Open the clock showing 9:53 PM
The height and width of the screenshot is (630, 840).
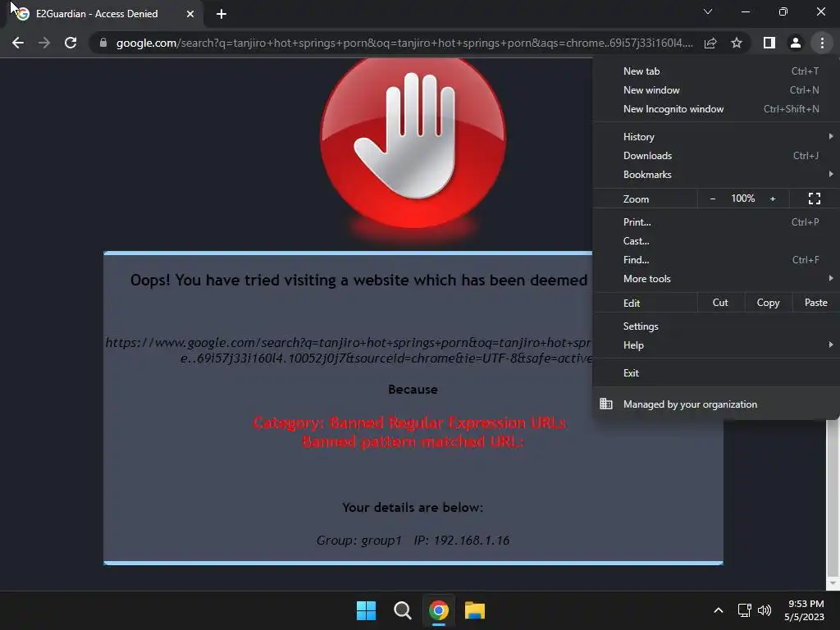[x=804, y=610]
